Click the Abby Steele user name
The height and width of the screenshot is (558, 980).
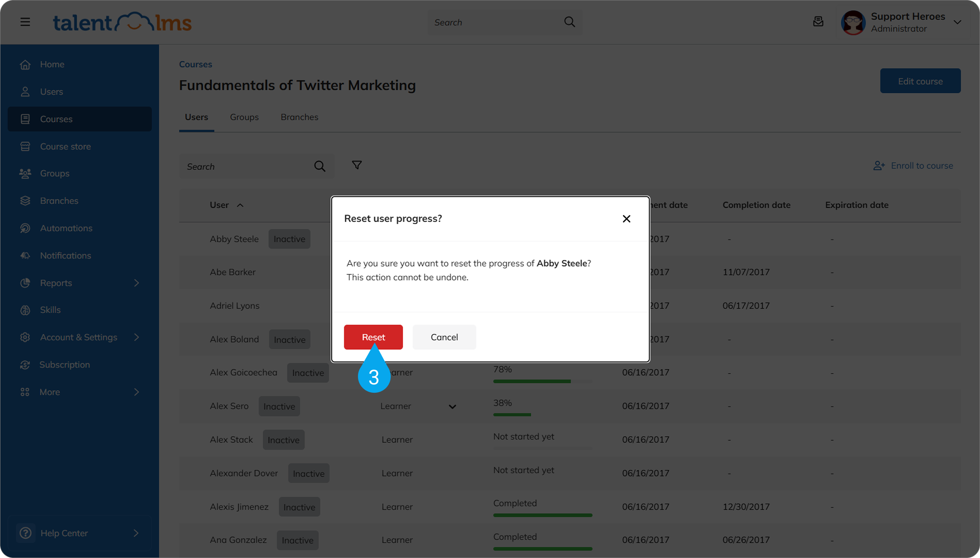pyautogui.click(x=234, y=239)
